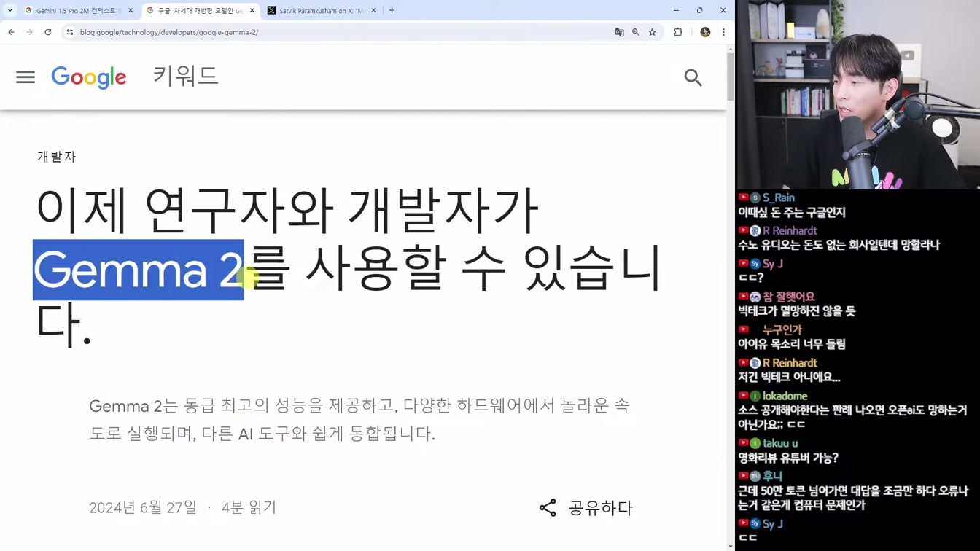The width and height of the screenshot is (980, 551).
Task: Click the 개발자 category link
Action: [x=56, y=157]
